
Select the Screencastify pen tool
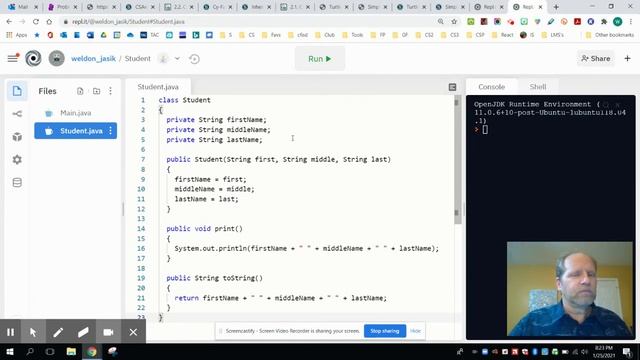tap(58, 332)
